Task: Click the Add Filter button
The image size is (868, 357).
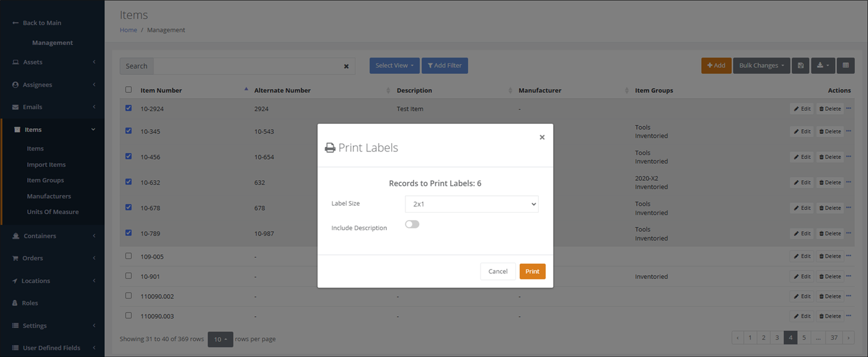Action: 445,66
